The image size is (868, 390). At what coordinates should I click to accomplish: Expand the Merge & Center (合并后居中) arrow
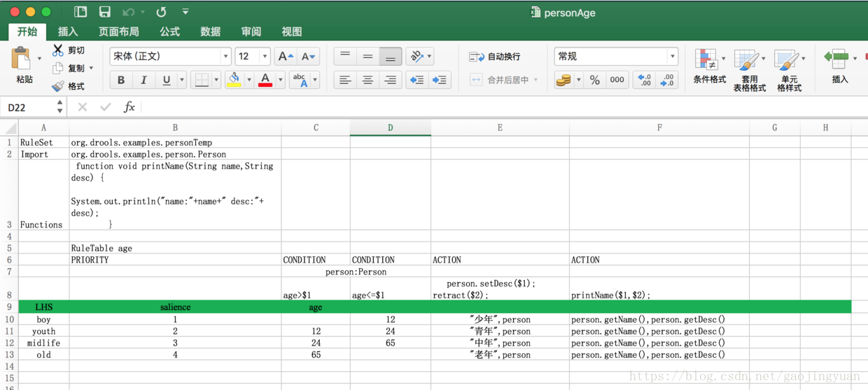click(x=536, y=80)
